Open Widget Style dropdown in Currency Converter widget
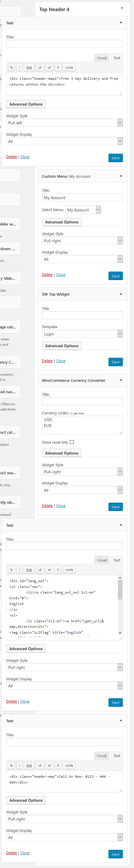Viewport: 134px width, 868px height. click(82, 472)
